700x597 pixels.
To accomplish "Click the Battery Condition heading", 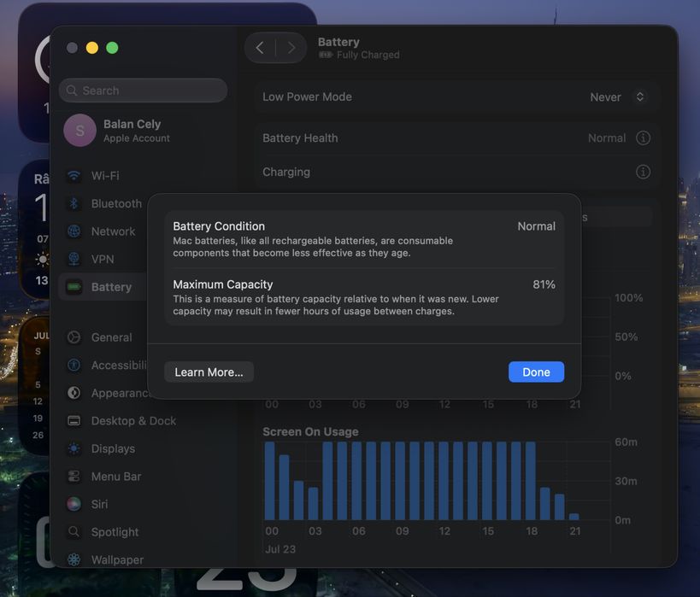I will point(219,226).
